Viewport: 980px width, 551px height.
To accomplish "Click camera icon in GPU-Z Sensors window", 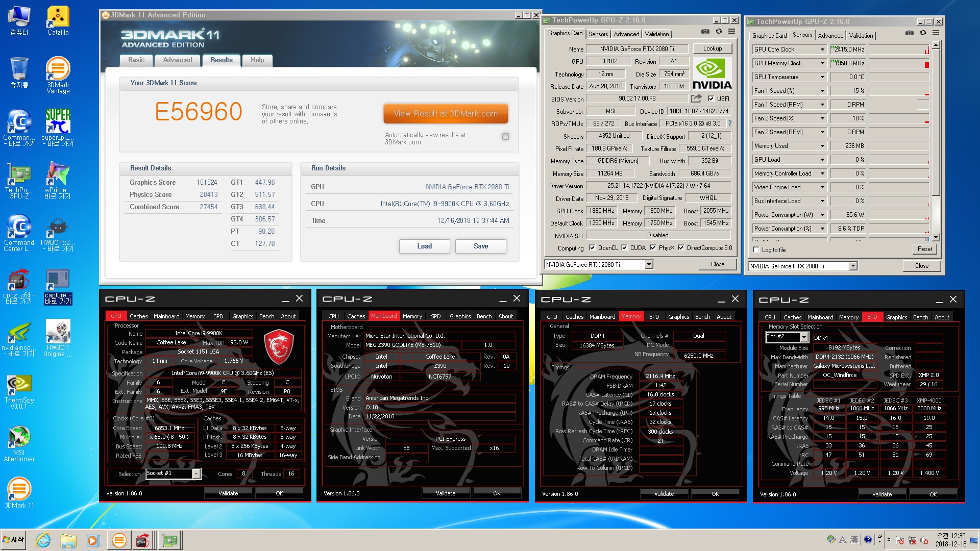I will tap(910, 33).
